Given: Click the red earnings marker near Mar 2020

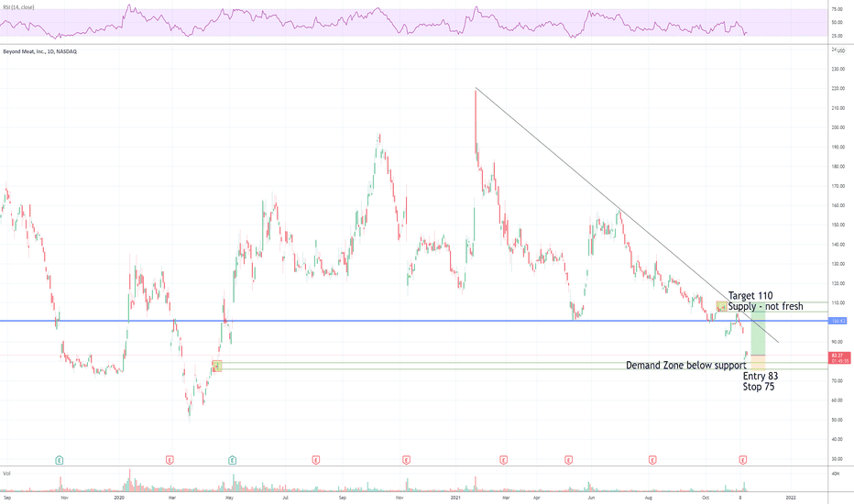Looking at the screenshot, I should [x=170, y=460].
